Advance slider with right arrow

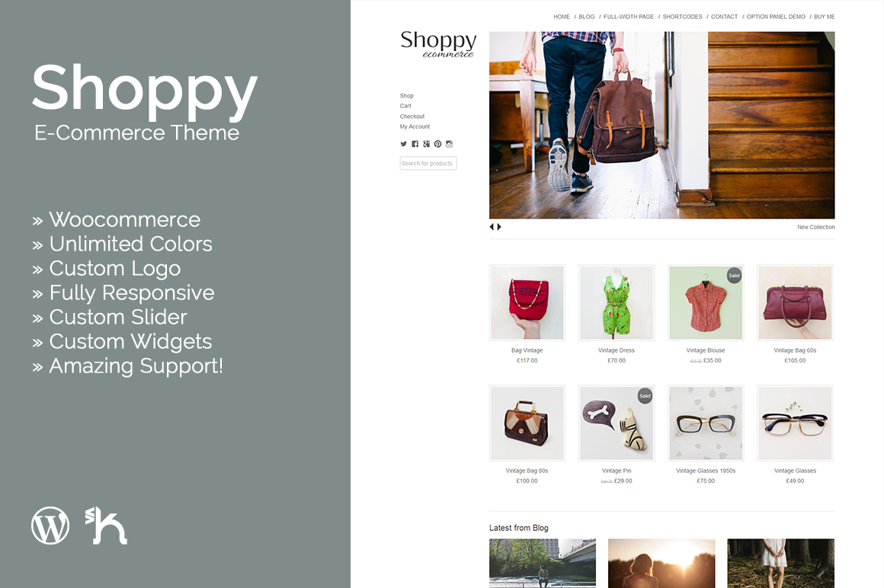(x=499, y=227)
